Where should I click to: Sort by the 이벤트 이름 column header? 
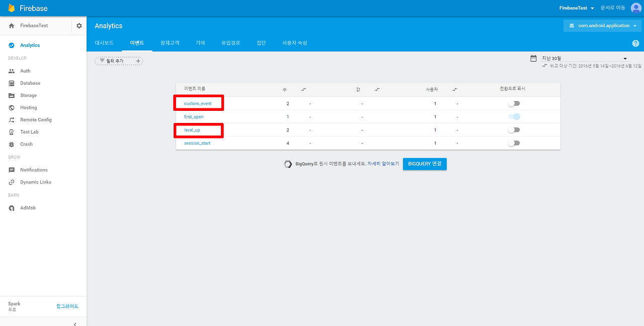[x=195, y=89]
